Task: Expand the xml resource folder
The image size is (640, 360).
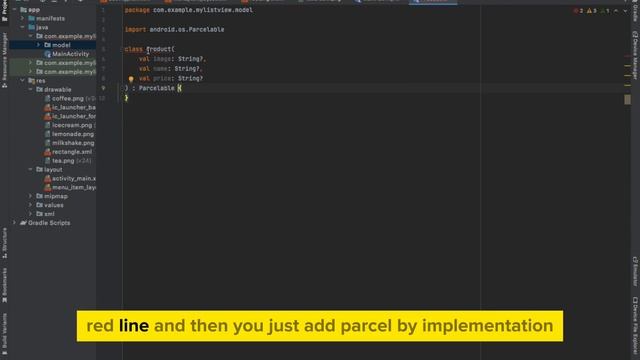Action: point(31,214)
